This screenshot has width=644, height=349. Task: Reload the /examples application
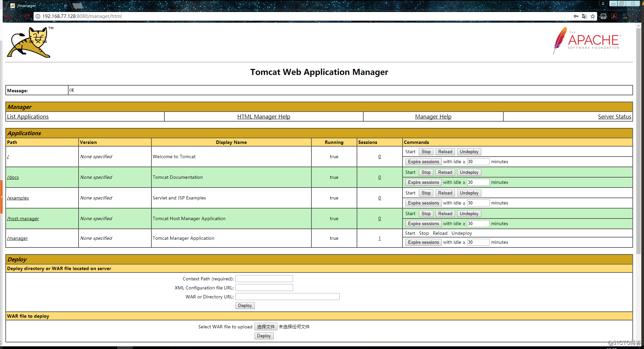pos(445,193)
